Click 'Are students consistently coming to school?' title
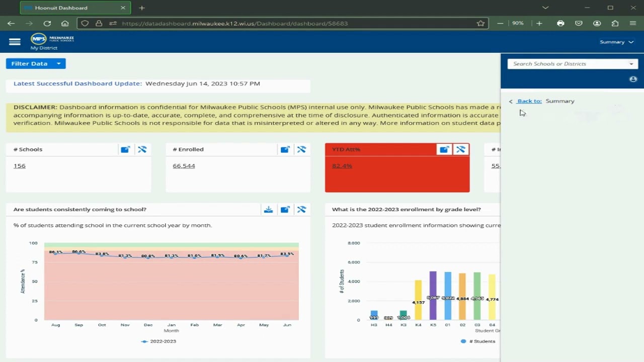 (80, 210)
